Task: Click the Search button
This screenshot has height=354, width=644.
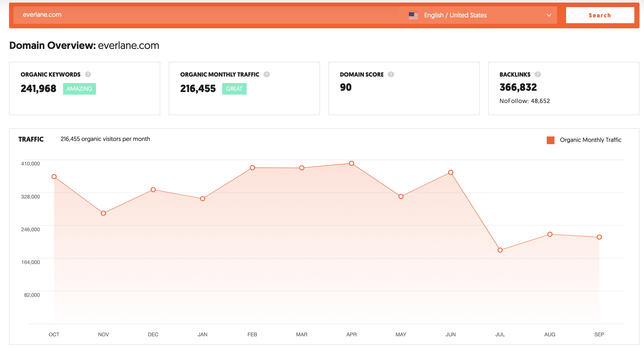Action: coord(600,15)
